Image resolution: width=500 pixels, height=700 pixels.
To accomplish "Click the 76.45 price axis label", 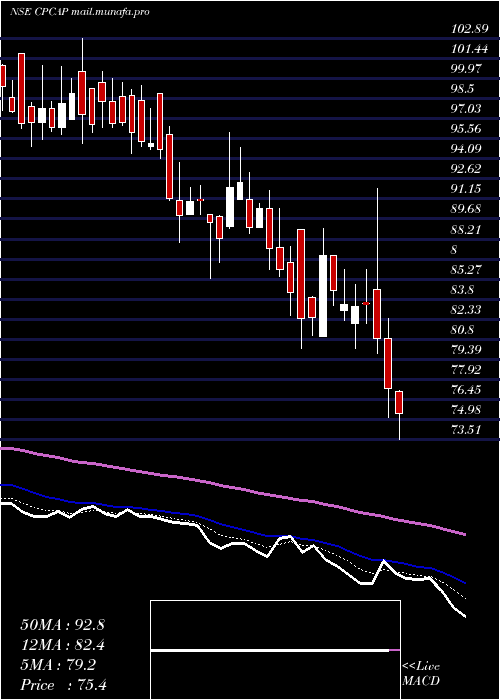I will pyautogui.click(x=466, y=390).
